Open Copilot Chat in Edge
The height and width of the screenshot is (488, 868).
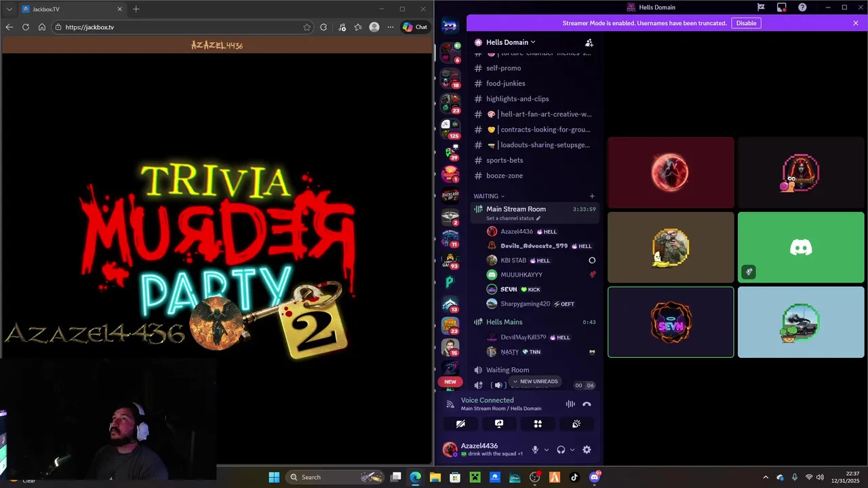click(414, 27)
